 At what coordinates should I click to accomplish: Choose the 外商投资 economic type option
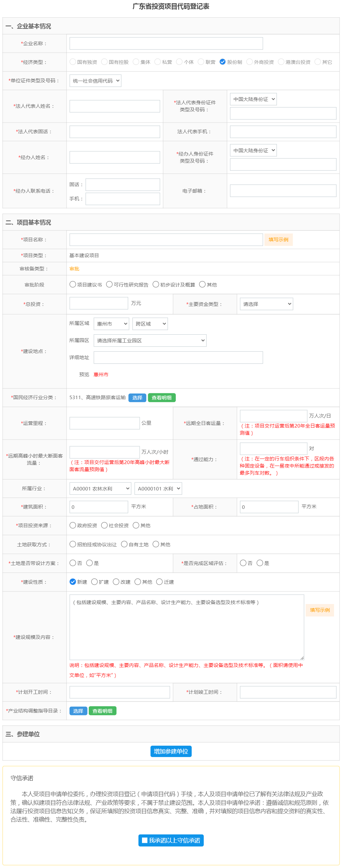click(249, 62)
